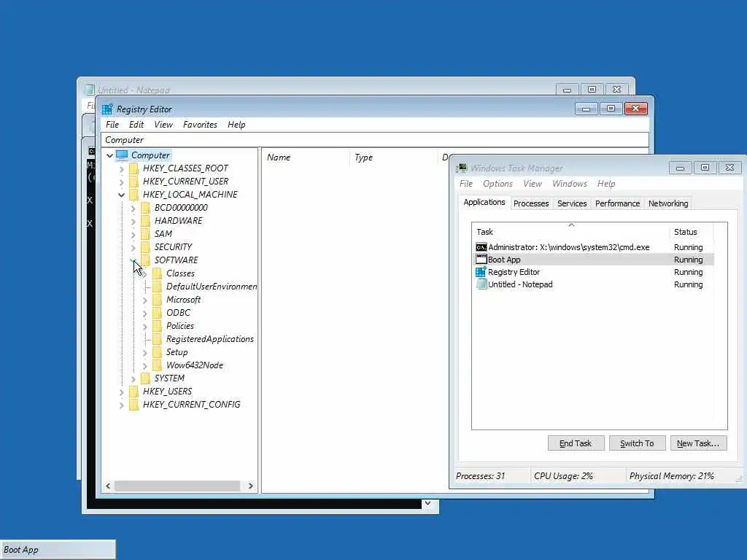This screenshot has width=747, height=560.
Task: Open Task Manager Options menu
Action: tap(498, 184)
